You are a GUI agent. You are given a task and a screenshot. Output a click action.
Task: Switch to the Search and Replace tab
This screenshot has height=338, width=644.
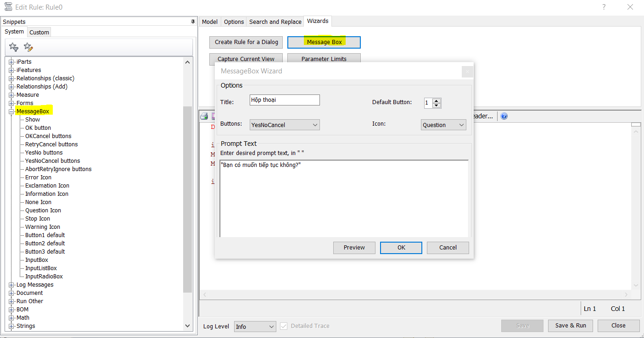click(x=275, y=22)
